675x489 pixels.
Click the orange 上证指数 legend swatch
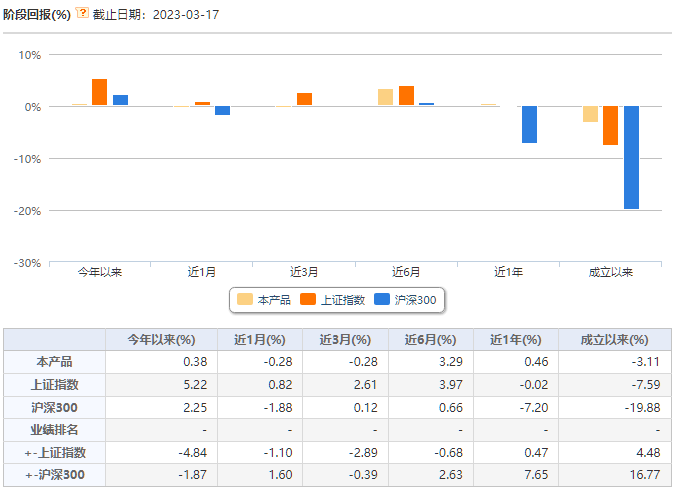pos(308,299)
